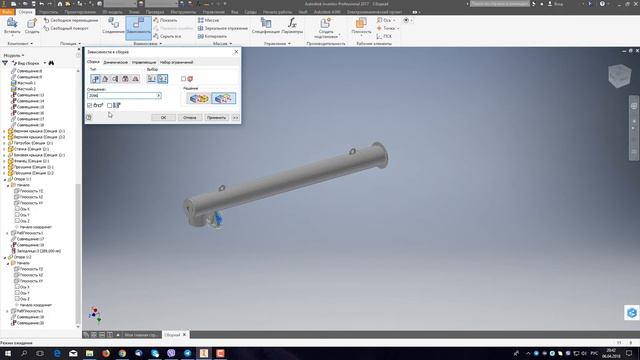
Task: Click the A360 icon at viewport corner
Action: coord(632,313)
